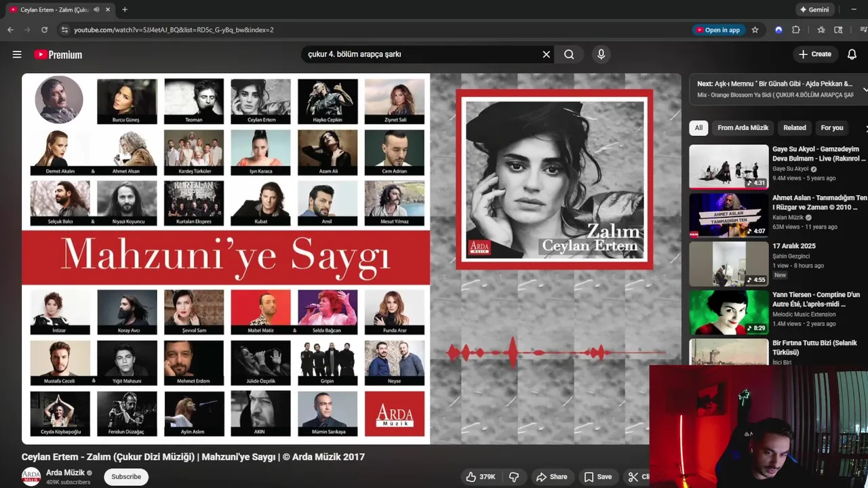Click 409K subscribers text
The width and height of the screenshot is (868, 488).
click(x=68, y=483)
